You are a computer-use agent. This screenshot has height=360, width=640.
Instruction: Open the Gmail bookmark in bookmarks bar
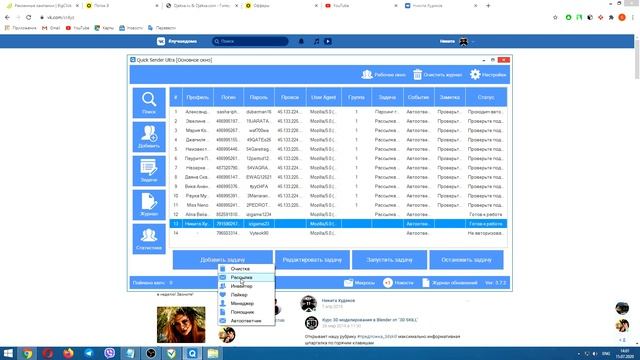51,28
